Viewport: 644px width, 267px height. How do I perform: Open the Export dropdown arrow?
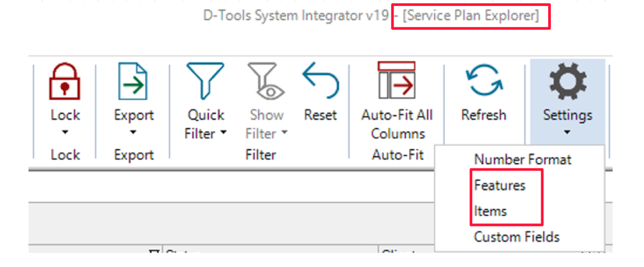[134, 132]
